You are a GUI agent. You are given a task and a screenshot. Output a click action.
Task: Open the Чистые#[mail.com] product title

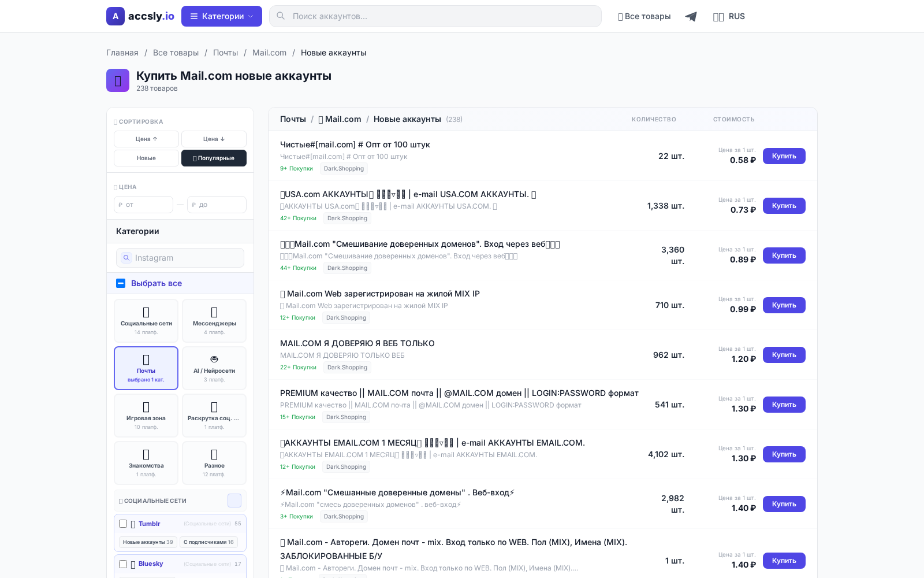pyautogui.click(x=355, y=144)
